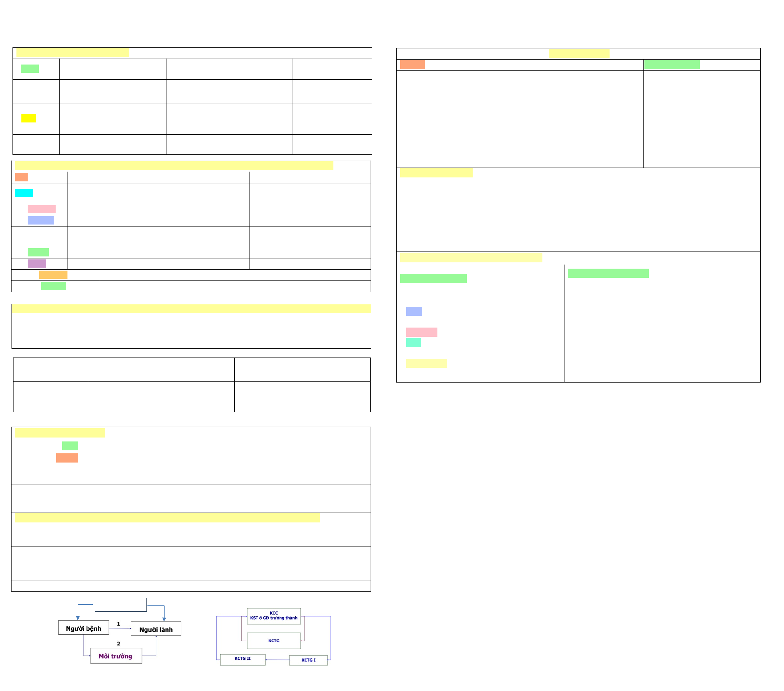
Task: Click the number 1 arrow label
Action: 118,624
